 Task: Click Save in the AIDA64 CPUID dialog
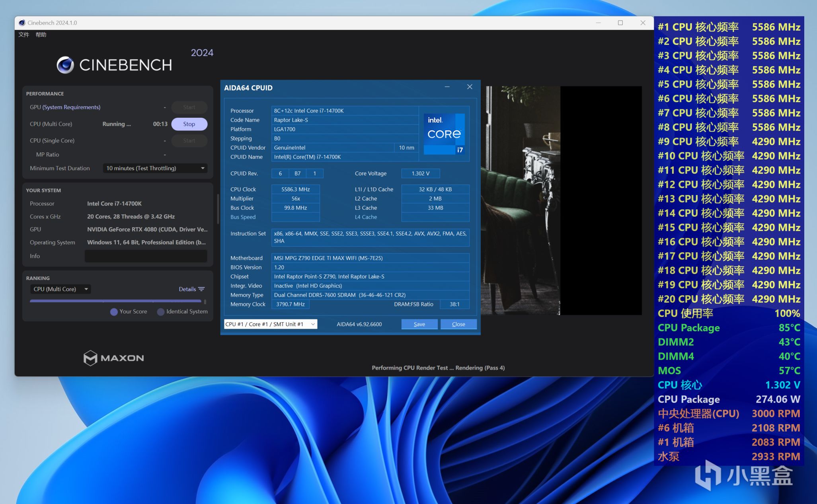[x=419, y=324]
